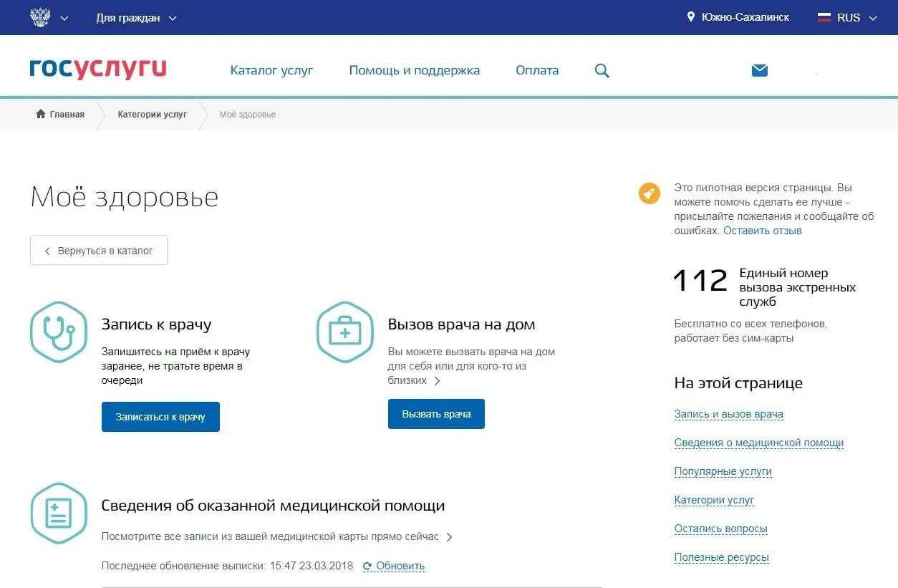
Task: Jump to 'Полезные ресурсы' section
Action: (x=722, y=557)
